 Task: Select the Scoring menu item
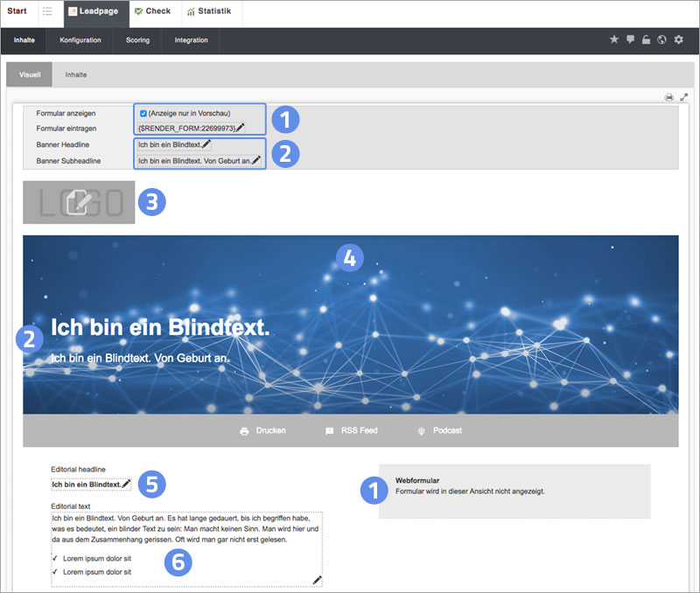point(137,40)
